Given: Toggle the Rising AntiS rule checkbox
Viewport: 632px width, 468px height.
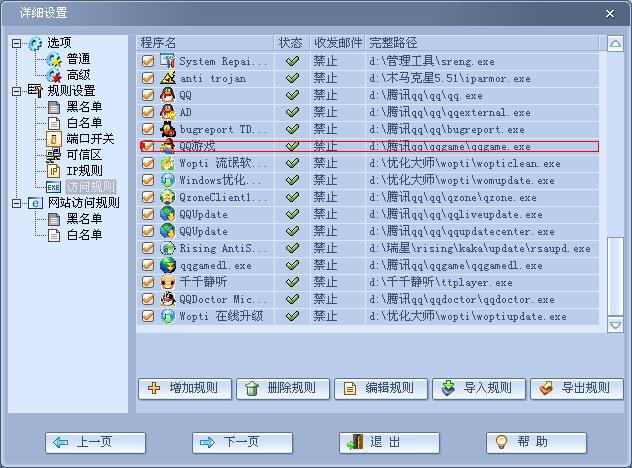Looking at the screenshot, I should pos(148,248).
